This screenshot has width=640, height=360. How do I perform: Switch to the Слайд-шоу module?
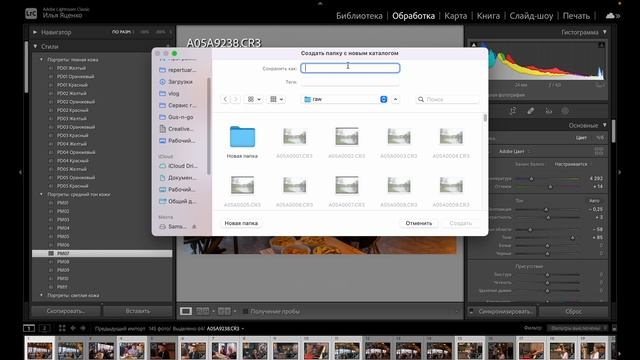coord(531,16)
